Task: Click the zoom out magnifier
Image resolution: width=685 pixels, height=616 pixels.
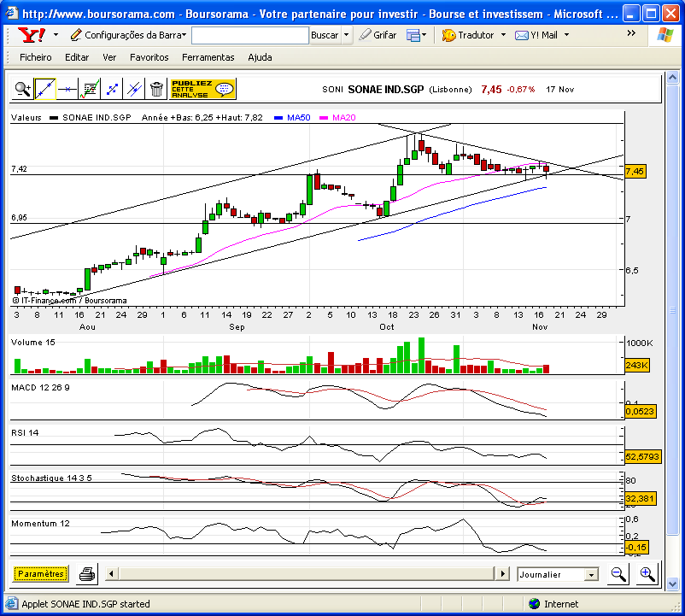Action: click(x=618, y=573)
